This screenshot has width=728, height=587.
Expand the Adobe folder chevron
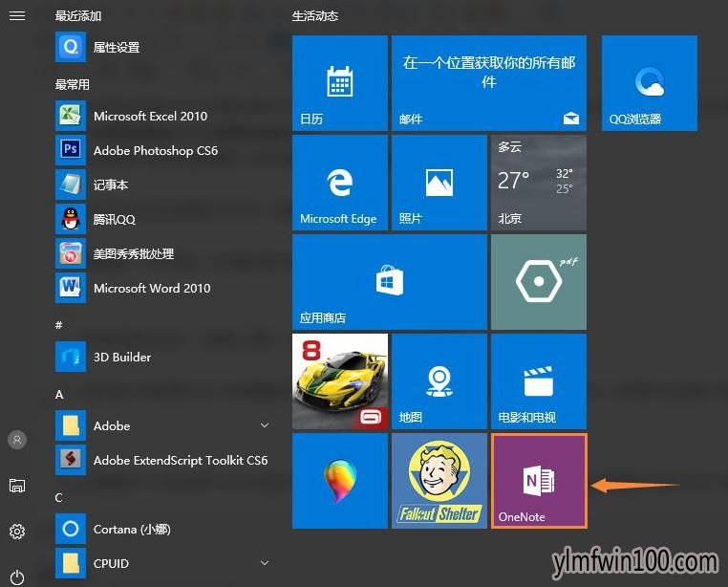pos(265,425)
